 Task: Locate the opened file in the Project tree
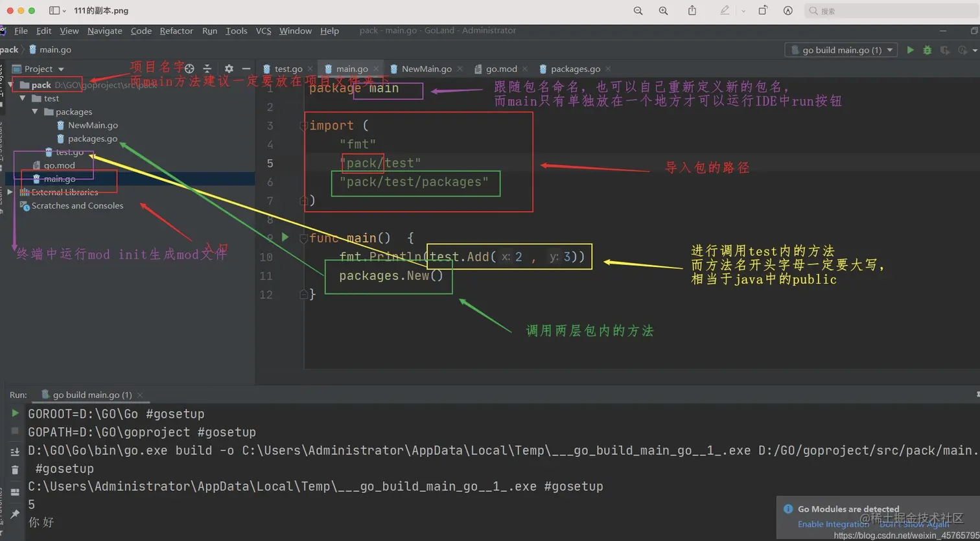tap(189, 69)
